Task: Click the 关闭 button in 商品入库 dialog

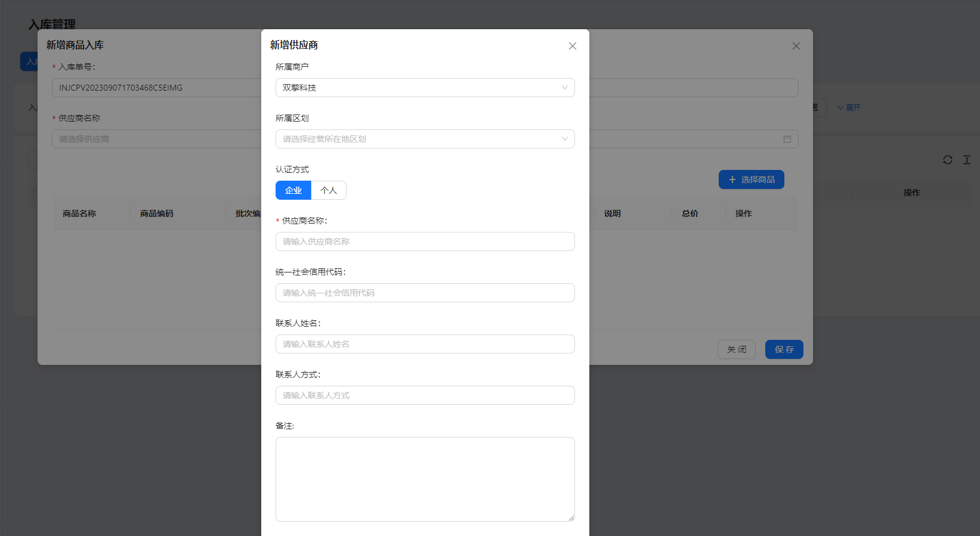Action: 737,349
